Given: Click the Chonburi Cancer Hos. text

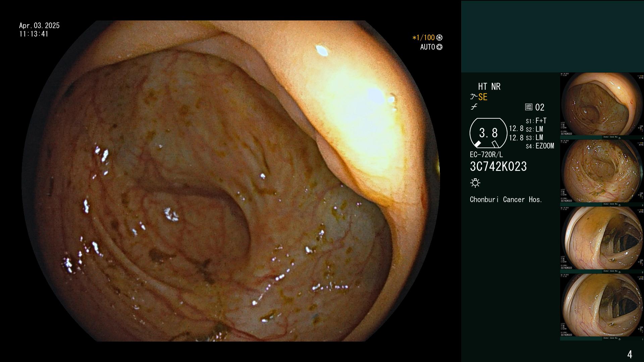Looking at the screenshot, I should tap(506, 199).
